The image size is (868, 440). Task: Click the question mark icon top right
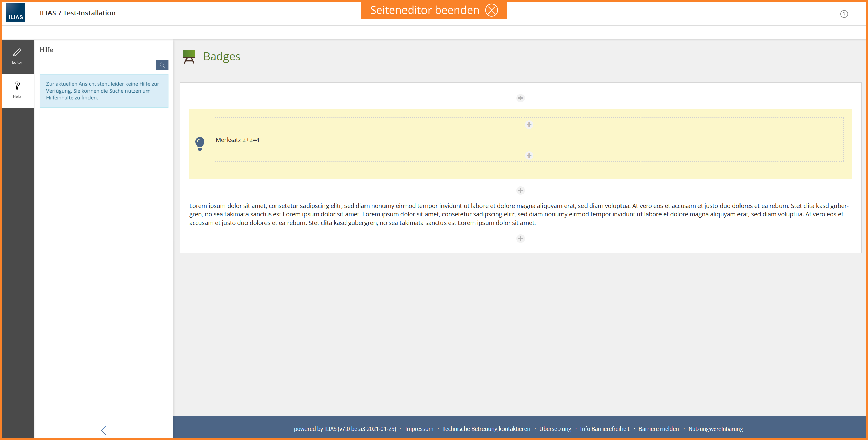pyautogui.click(x=844, y=14)
